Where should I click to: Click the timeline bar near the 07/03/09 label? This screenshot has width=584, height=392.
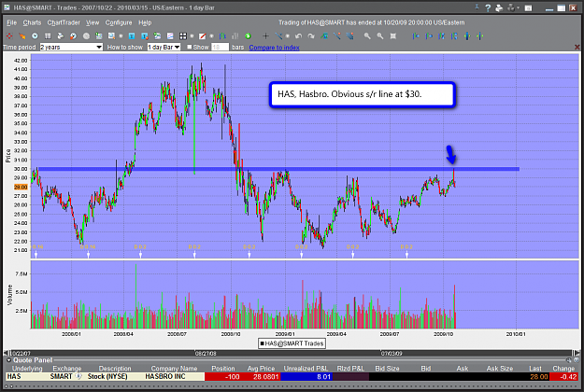point(392,354)
